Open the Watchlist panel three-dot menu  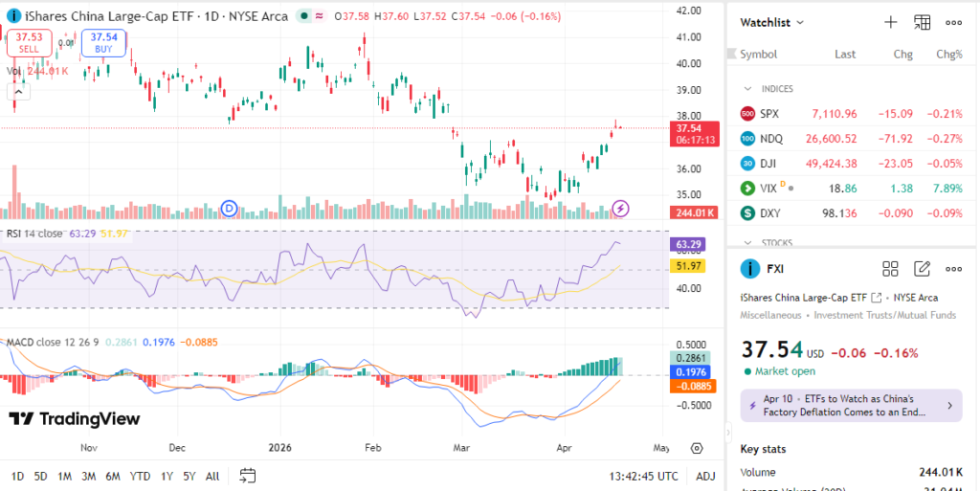tap(953, 22)
